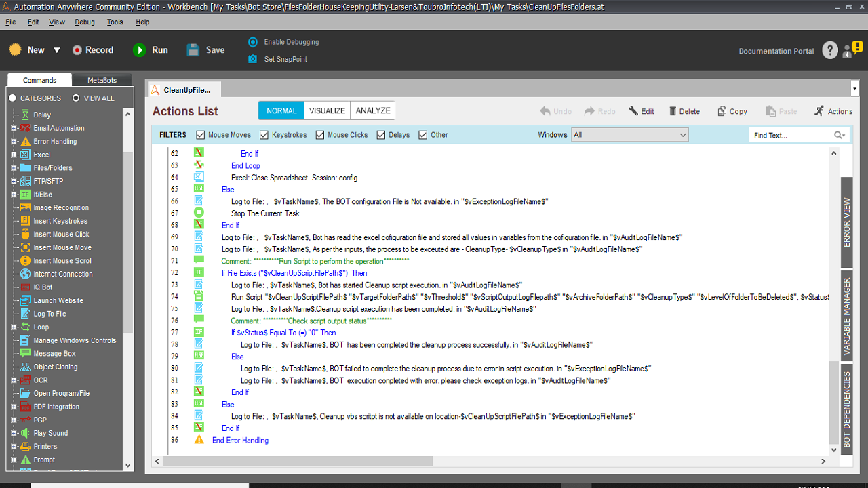Toggle the Delays filter checkbox
The height and width of the screenshot is (488, 868).
point(381,135)
